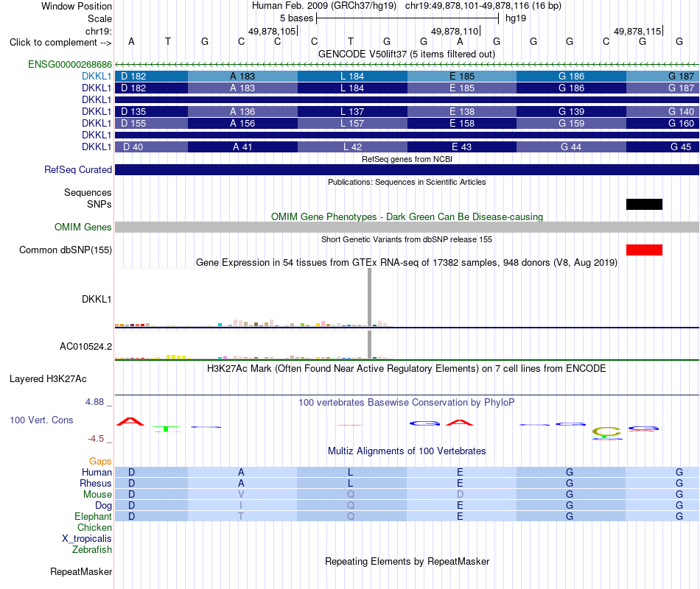Image resolution: width=700 pixels, height=589 pixels.
Task: Select the Chicken alignment row label
Action: click(x=94, y=527)
